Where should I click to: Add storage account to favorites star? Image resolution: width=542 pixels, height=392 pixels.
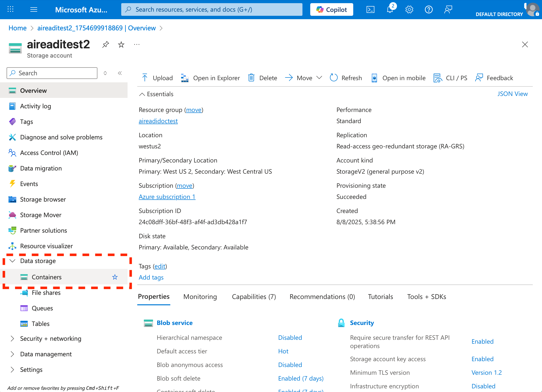click(x=121, y=44)
